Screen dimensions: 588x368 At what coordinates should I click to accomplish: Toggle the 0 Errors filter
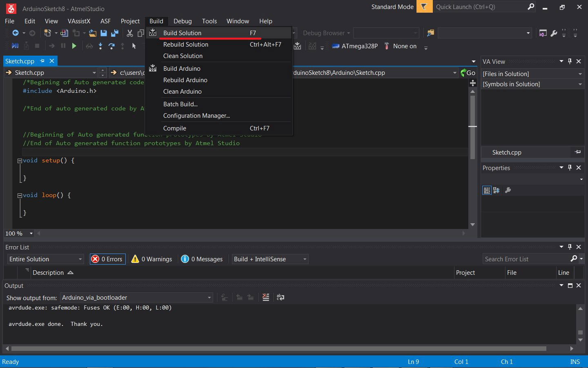(x=107, y=259)
